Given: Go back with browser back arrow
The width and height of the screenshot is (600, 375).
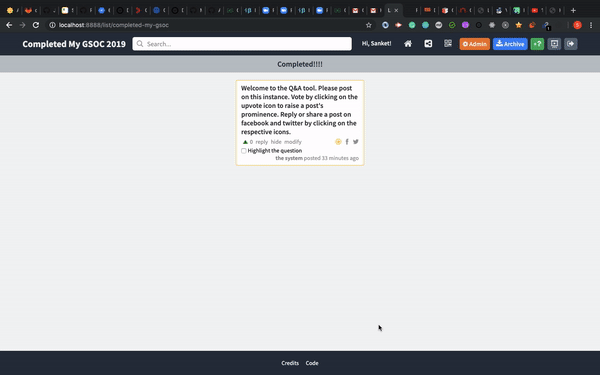Looking at the screenshot, I should (x=9, y=25).
